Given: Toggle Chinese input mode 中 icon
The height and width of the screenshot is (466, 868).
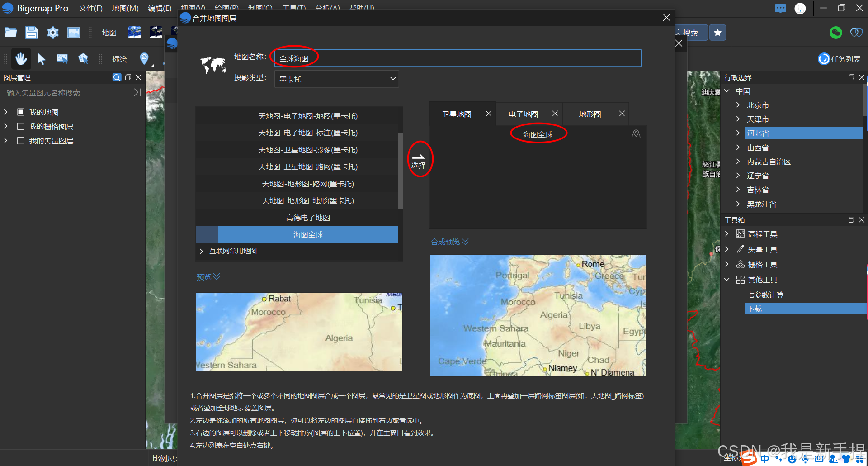Looking at the screenshot, I should click(x=764, y=459).
